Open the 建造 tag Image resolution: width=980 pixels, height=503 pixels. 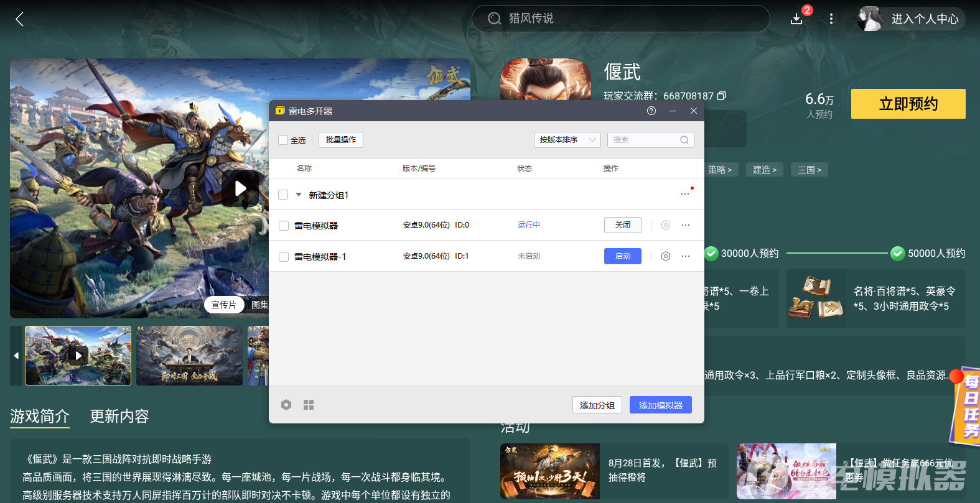point(765,170)
